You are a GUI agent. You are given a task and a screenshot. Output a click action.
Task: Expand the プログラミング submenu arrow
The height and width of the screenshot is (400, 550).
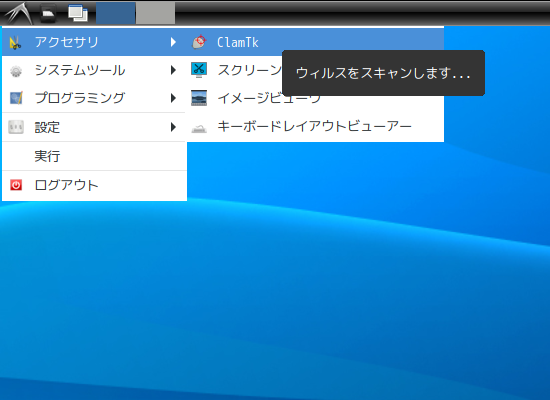tap(173, 98)
